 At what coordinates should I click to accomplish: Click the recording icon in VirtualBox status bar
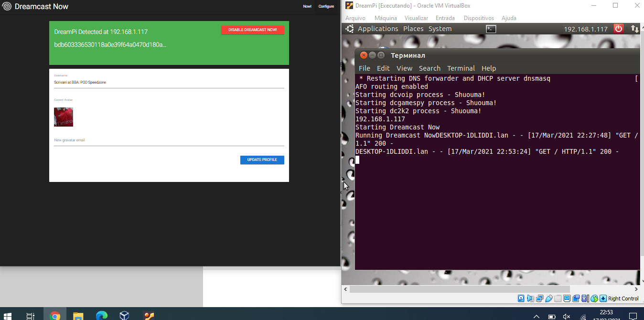576,299
